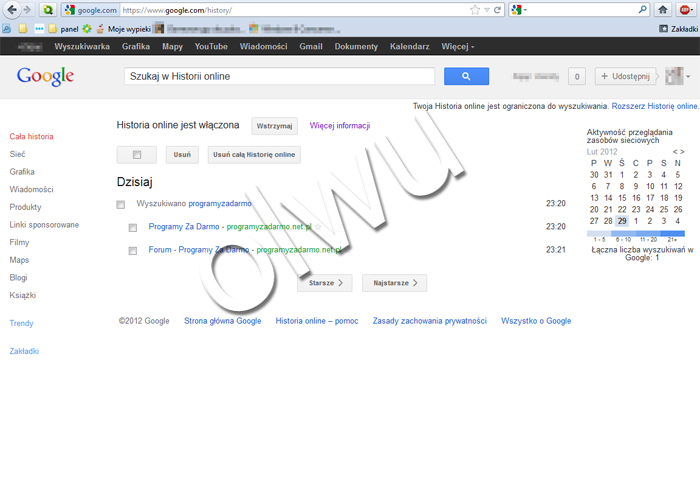The height and width of the screenshot is (486, 700).
Task: Click the blue Google search button
Action: [466, 76]
